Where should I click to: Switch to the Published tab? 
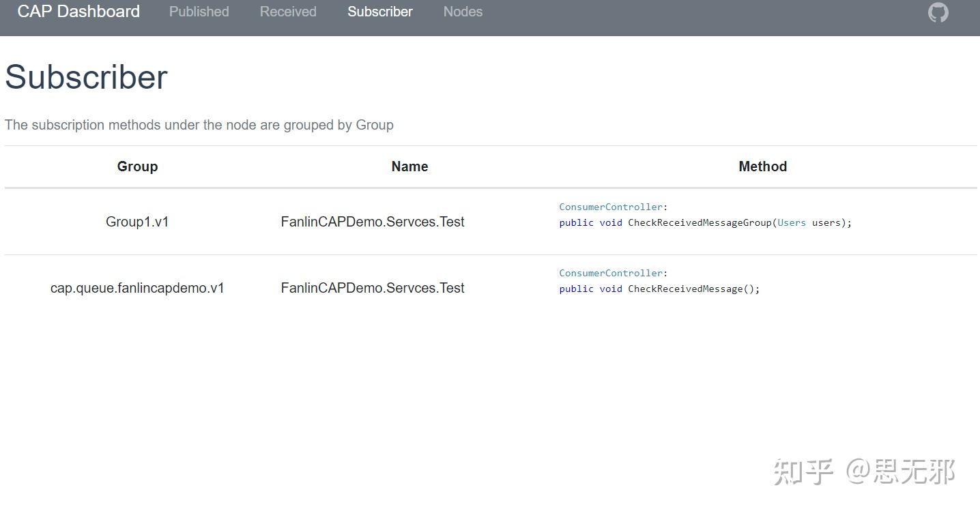click(199, 12)
